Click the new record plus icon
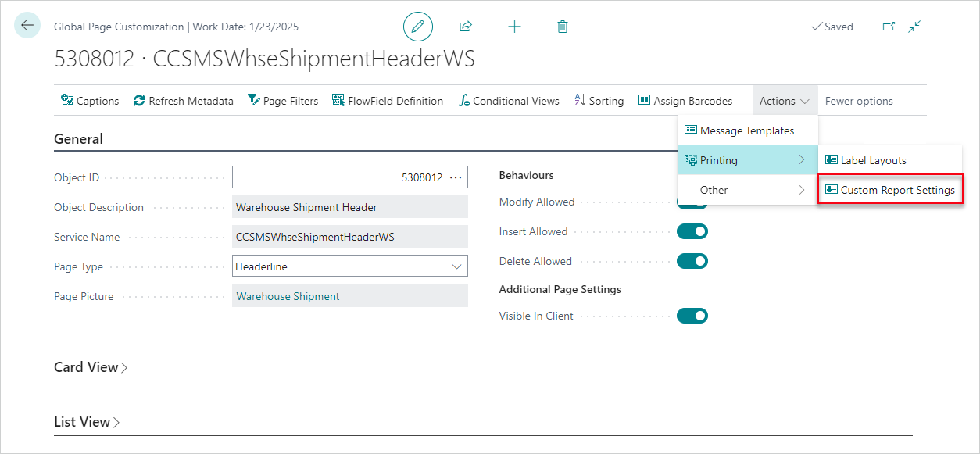 tap(514, 26)
